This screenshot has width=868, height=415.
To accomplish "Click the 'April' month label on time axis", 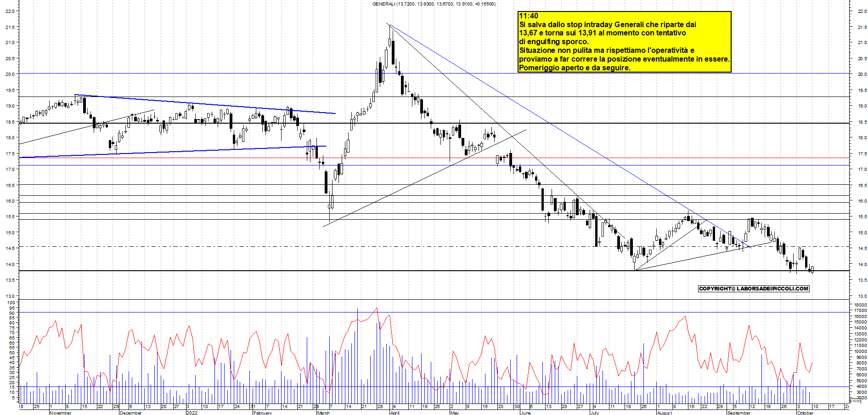I will (x=395, y=413).
